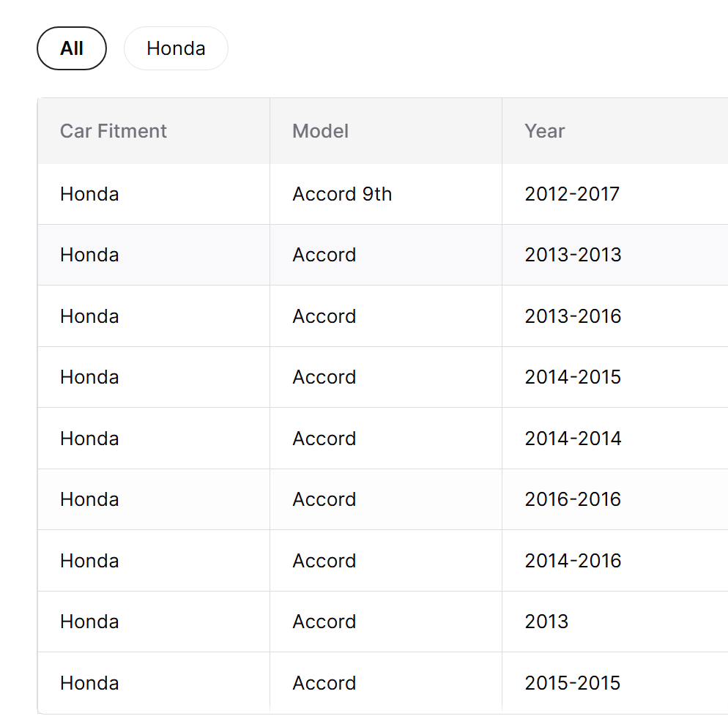
Task: Click the Model column header
Action: 321,131
